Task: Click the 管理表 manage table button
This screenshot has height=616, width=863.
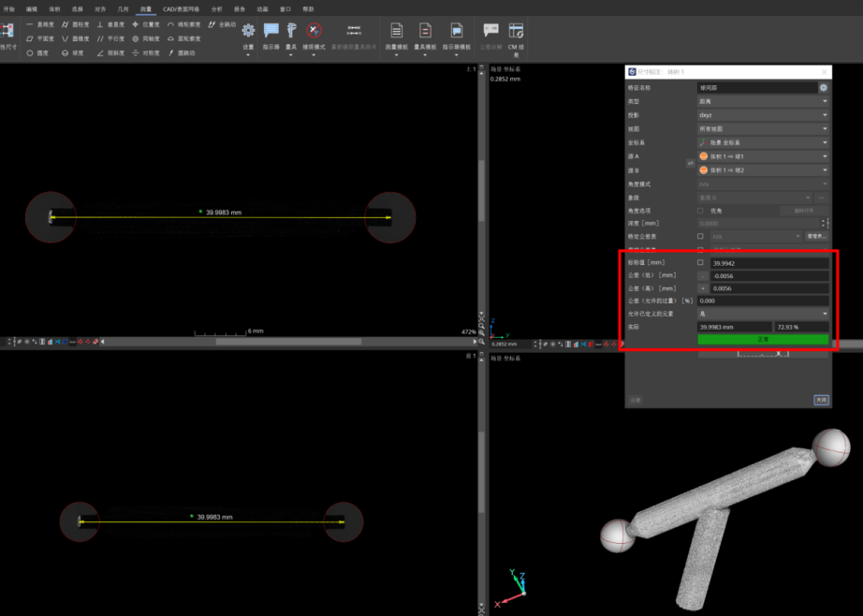Action: (x=817, y=236)
